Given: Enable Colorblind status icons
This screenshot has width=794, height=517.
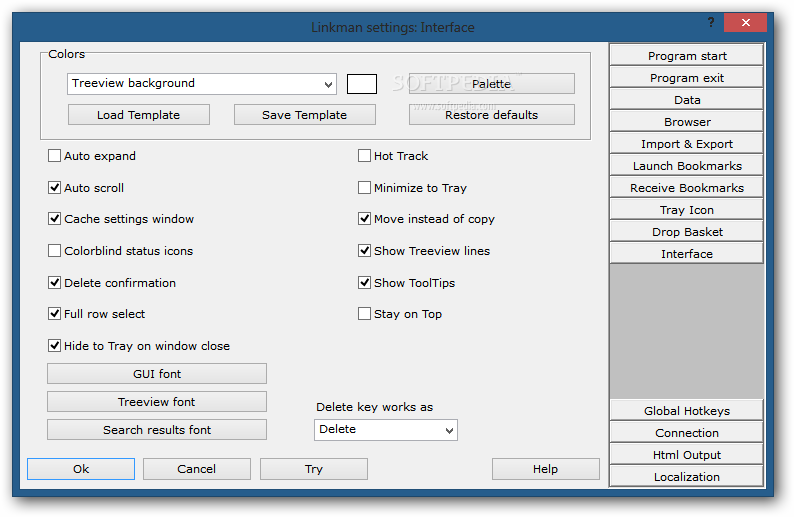Looking at the screenshot, I should click(x=54, y=251).
